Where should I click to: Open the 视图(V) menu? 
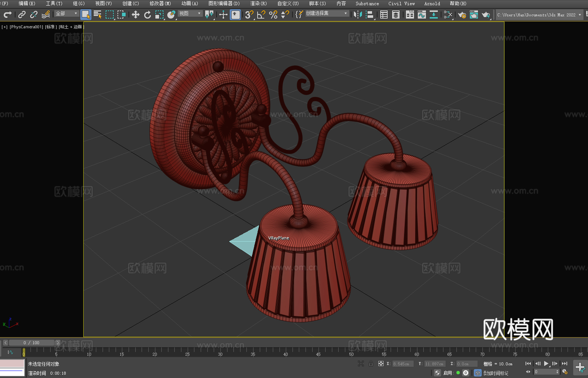(x=103, y=3)
